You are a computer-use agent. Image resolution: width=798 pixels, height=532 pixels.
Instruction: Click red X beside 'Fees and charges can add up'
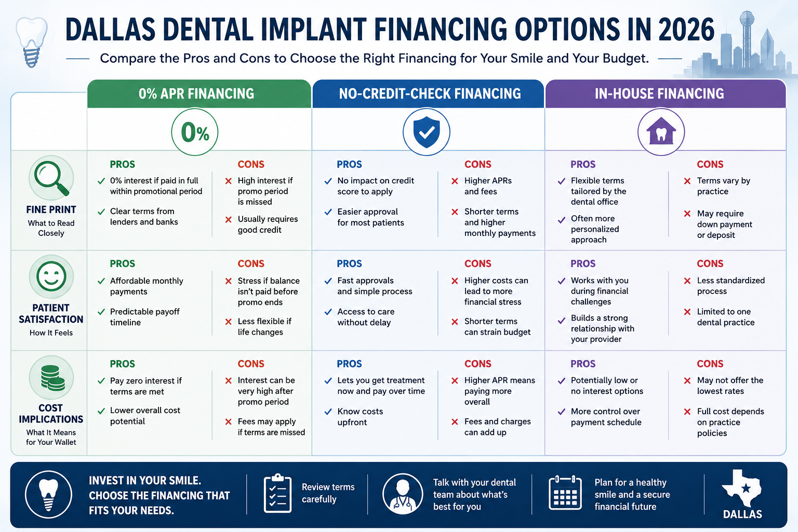coord(455,422)
